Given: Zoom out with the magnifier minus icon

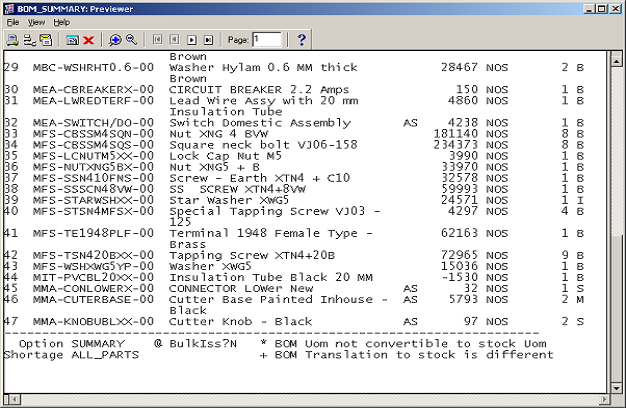Looking at the screenshot, I should (x=131, y=40).
